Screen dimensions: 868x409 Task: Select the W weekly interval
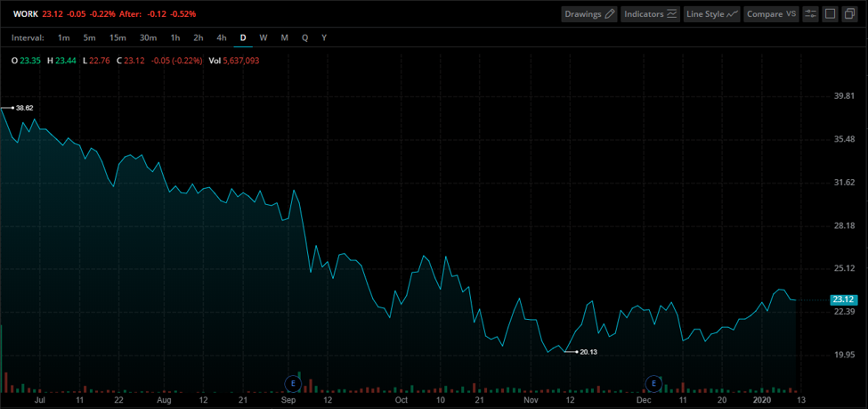pyautogui.click(x=264, y=37)
